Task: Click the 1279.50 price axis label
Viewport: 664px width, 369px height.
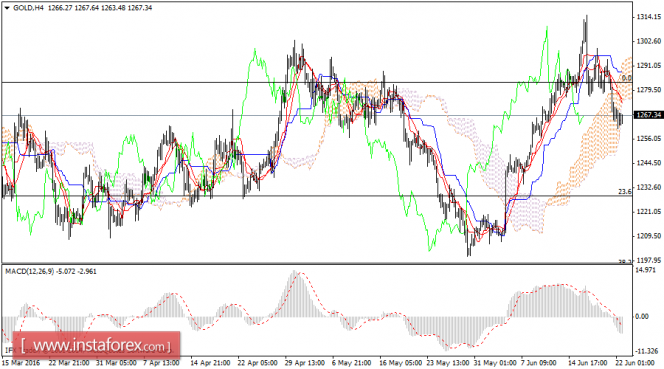Action: click(649, 90)
